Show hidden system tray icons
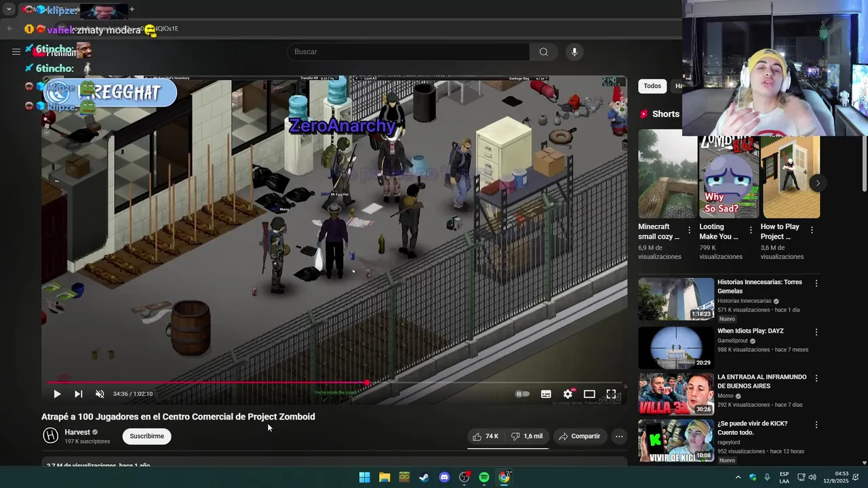The width and height of the screenshot is (868, 488). [x=738, y=477]
